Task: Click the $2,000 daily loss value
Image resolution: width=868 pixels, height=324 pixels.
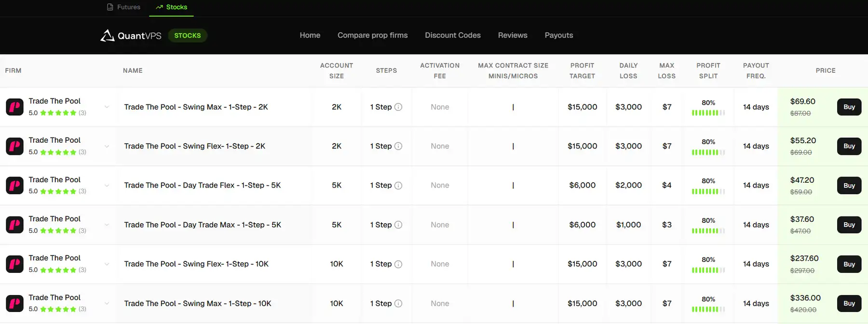Action: click(628, 185)
